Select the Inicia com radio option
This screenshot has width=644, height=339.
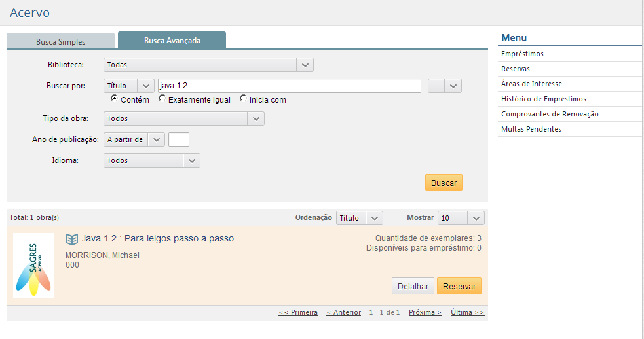click(x=244, y=99)
